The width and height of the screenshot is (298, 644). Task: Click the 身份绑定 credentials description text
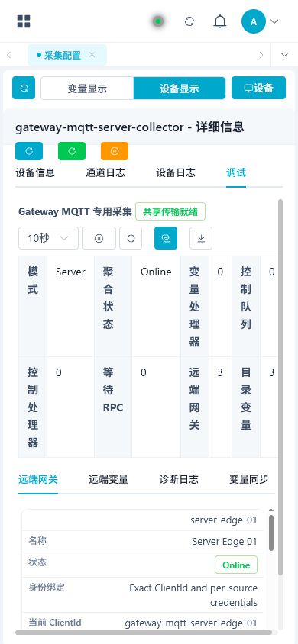[193, 595]
